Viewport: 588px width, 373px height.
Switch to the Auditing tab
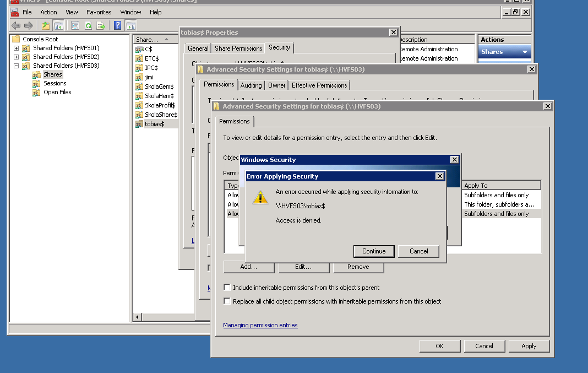click(x=251, y=85)
